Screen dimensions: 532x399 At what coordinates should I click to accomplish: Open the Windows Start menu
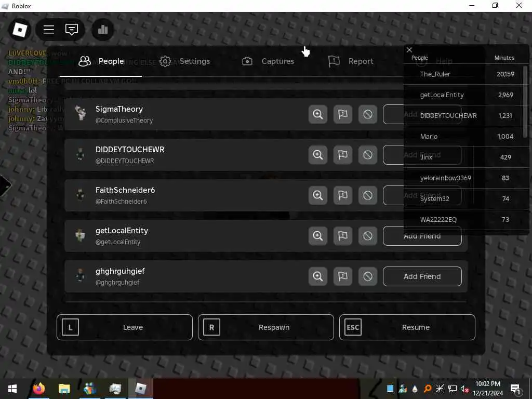point(12,389)
